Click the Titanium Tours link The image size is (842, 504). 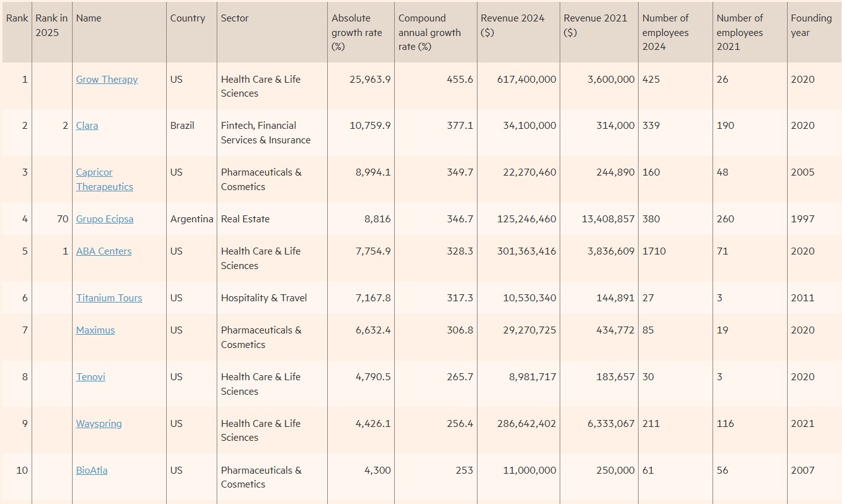tap(109, 298)
